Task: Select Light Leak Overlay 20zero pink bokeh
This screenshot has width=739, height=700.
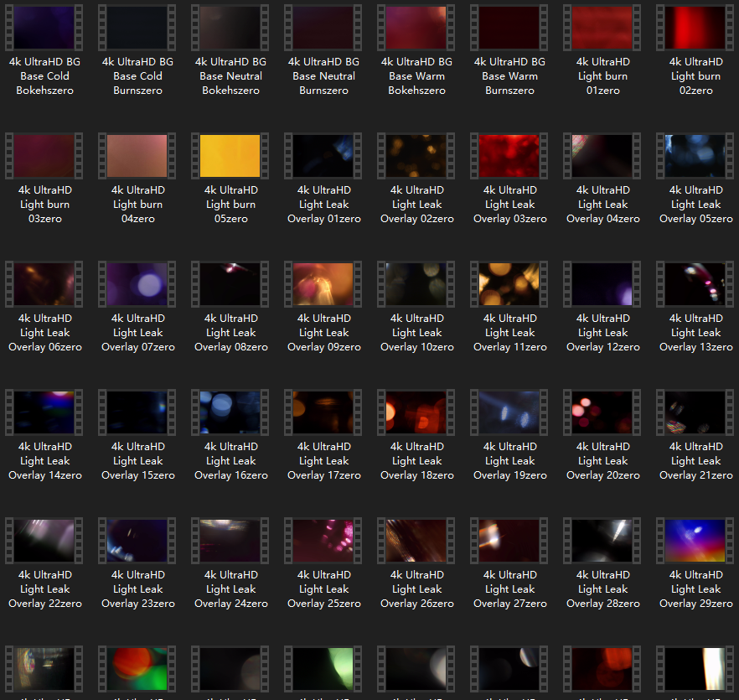Action: click(602, 412)
